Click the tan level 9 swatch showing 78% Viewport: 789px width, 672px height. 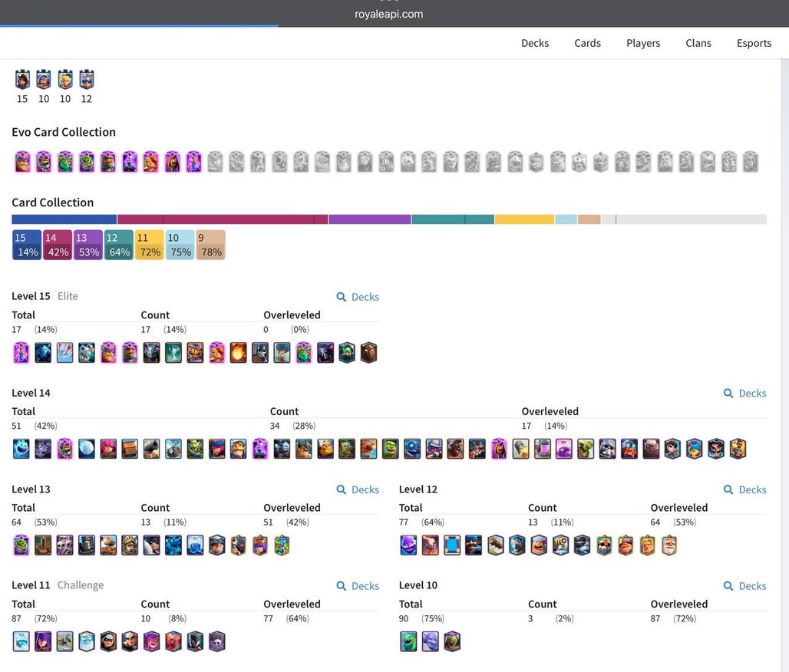210,245
